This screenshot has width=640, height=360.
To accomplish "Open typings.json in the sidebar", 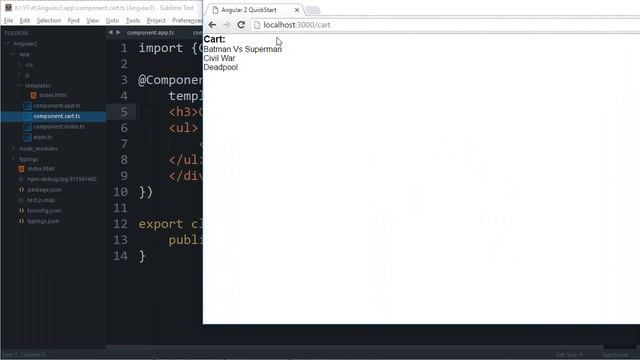I will 43,221.
